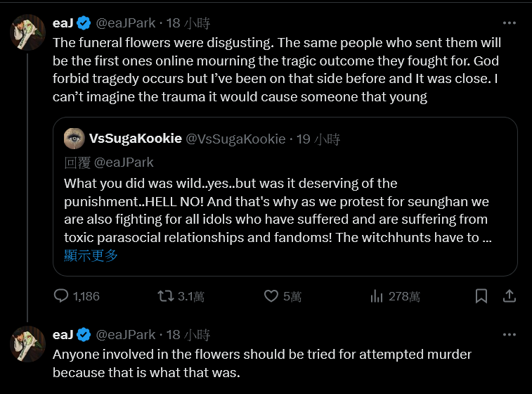Like the tweet with the heart icon
Viewport: 532px width, 394px height.
[271, 295]
